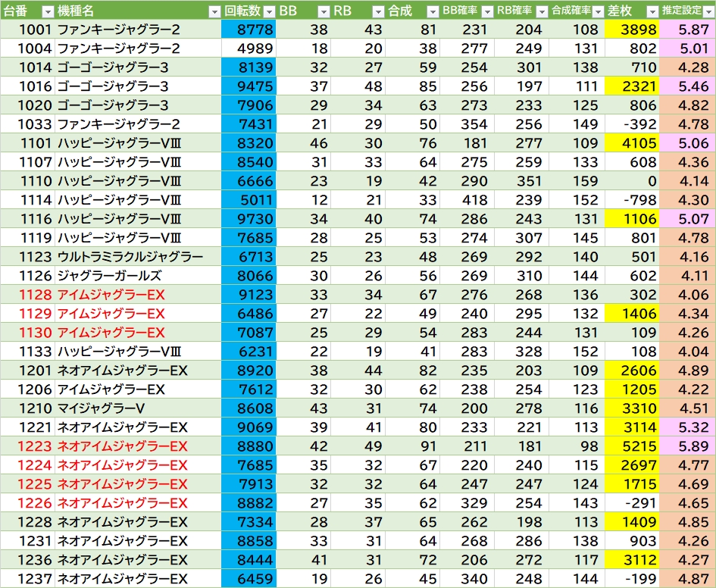Select BB確率 cell with value 181
Viewport: 716px width, 588px height.
pyautogui.click(x=467, y=143)
